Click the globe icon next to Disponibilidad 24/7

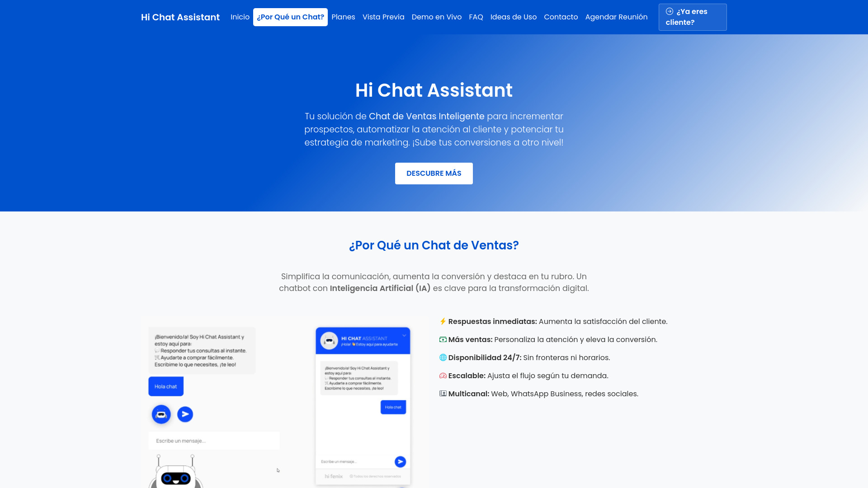tap(442, 357)
